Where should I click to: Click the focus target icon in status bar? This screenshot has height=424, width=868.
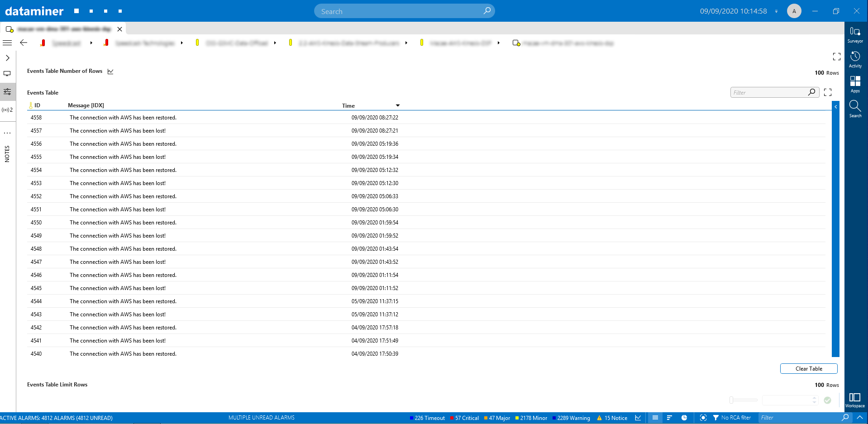pos(703,418)
